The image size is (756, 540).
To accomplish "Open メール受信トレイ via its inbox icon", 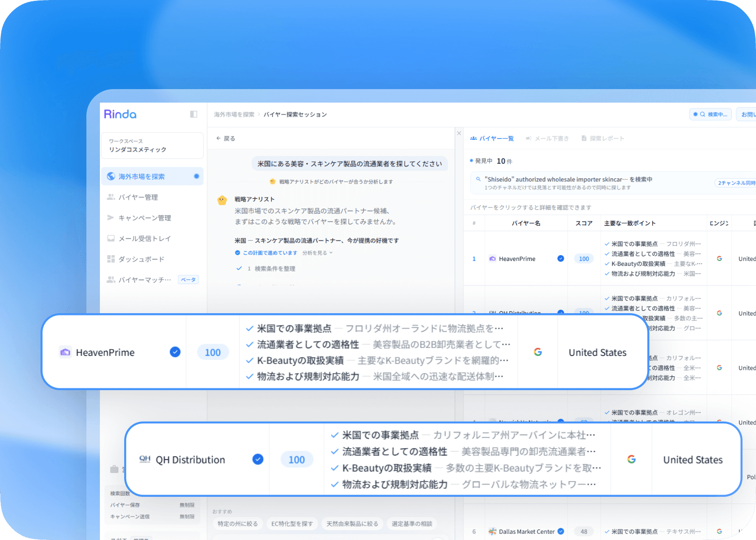I will pyautogui.click(x=111, y=238).
